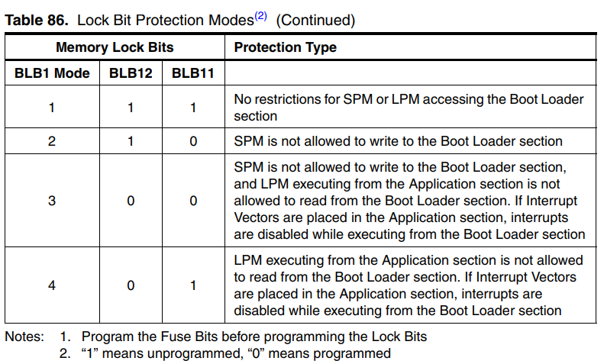The image size is (604, 364).
Task: Select the mode 2 protection description text
Action: [x=398, y=141]
